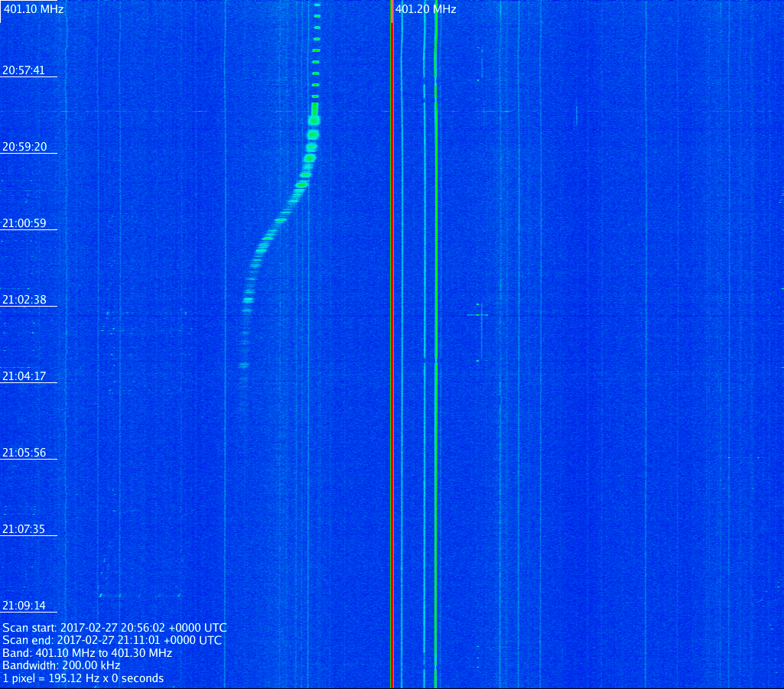
Task: Click the 21:02:38 timestamp marker
Action: coord(24,300)
